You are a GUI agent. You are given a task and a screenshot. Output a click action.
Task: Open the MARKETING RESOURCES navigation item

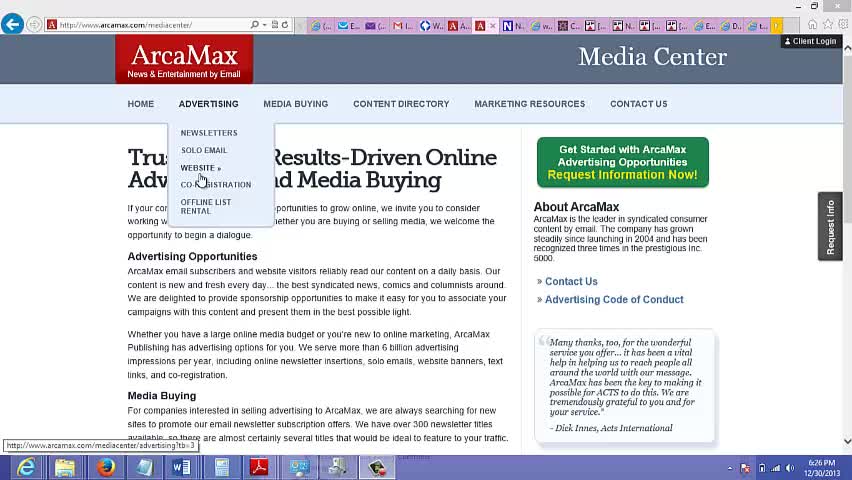[530, 104]
